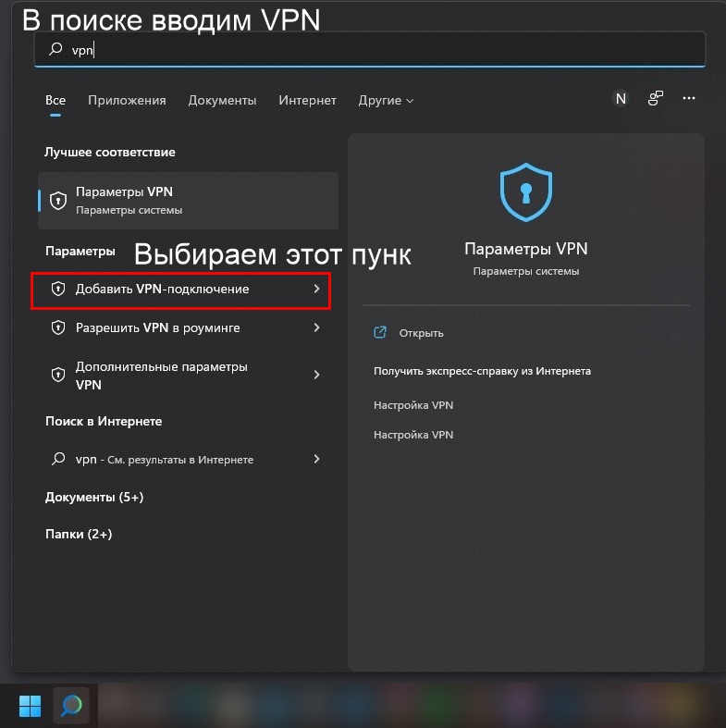
Task: Open the Документы (5+) results section
Action: point(94,498)
